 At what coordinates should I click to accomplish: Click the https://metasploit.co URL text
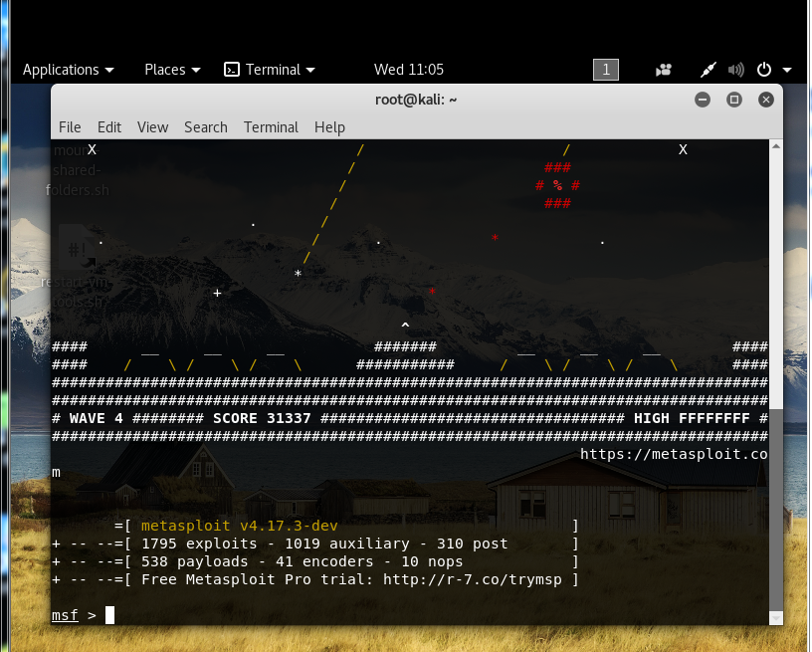pyautogui.click(x=674, y=454)
